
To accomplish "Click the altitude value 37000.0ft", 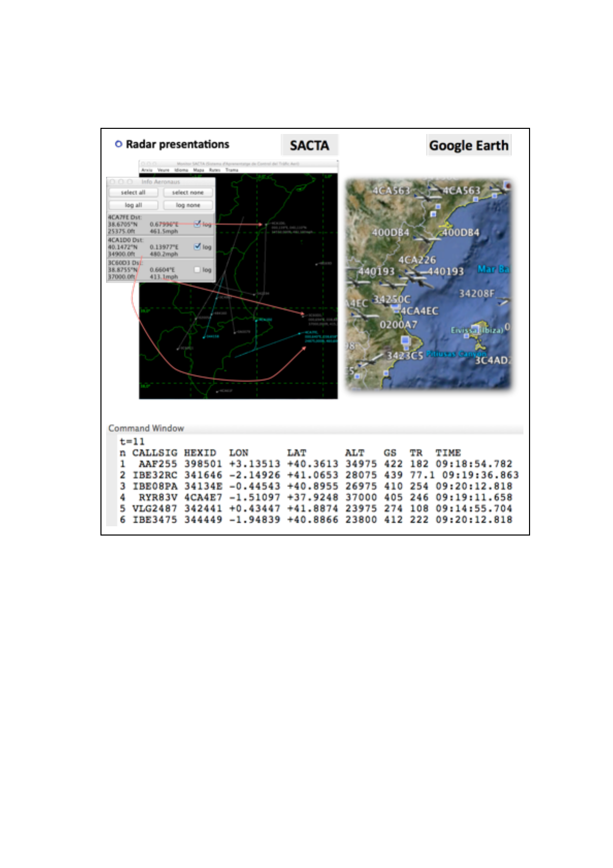I will 121,277.
